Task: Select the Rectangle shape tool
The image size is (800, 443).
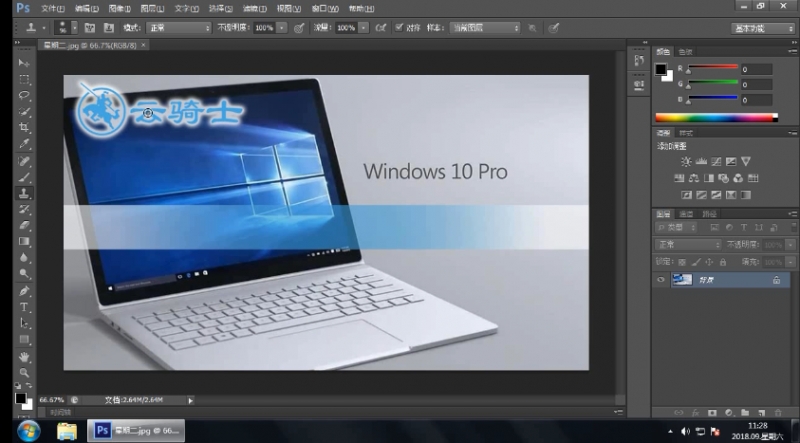Action: 24,339
